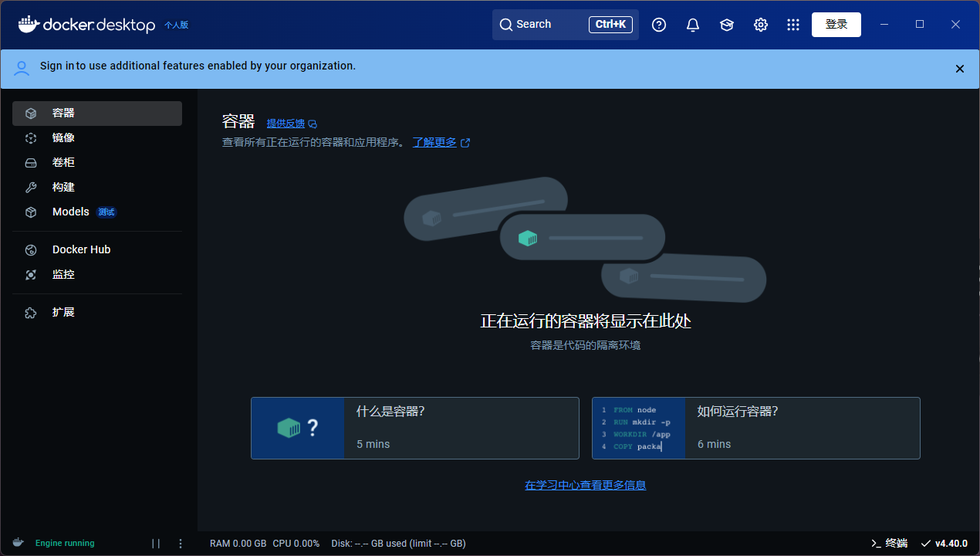This screenshot has height=556, width=980.
Task: Dismiss the sign-in banner with X
Action: (960, 69)
